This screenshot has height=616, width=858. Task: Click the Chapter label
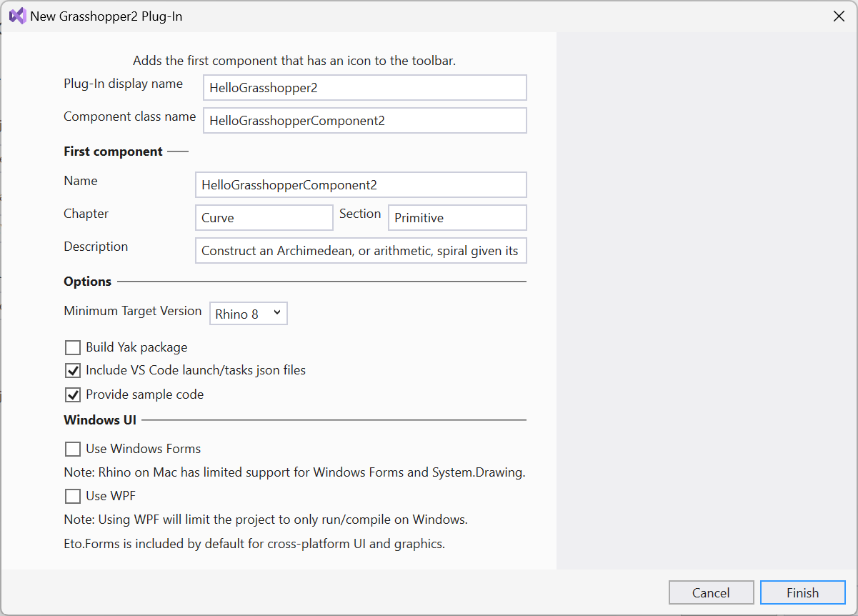tap(86, 214)
